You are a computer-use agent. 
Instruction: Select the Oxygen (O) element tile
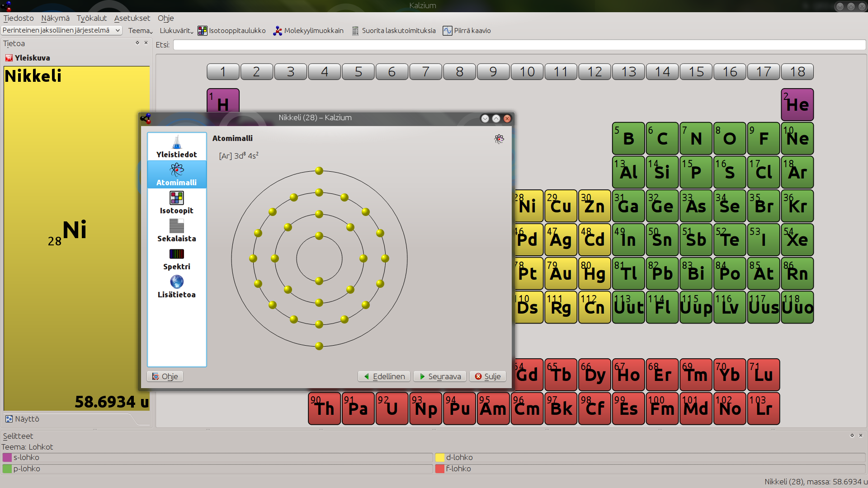point(730,138)
